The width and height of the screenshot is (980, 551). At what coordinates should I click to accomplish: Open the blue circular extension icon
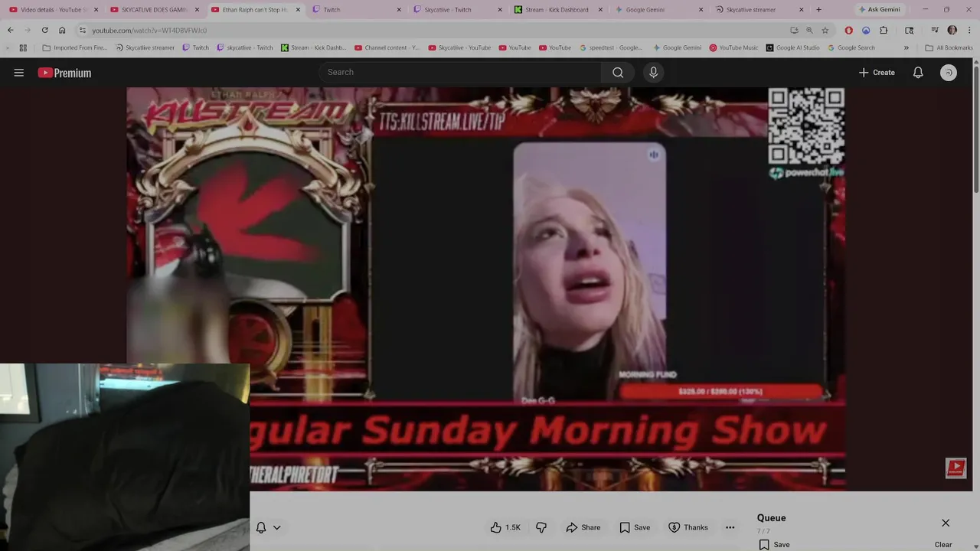coord(866,30)
